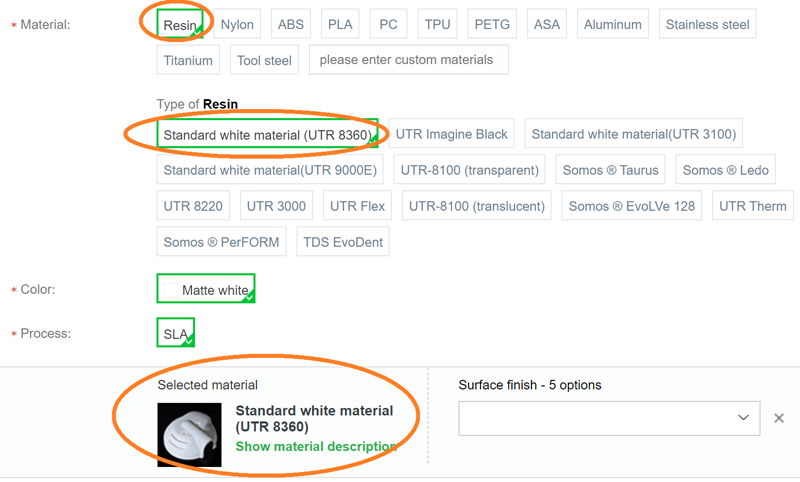This screenshot has width=800, height=482.
Task: Click the Matte white color swatch
Action: point(171,290)
